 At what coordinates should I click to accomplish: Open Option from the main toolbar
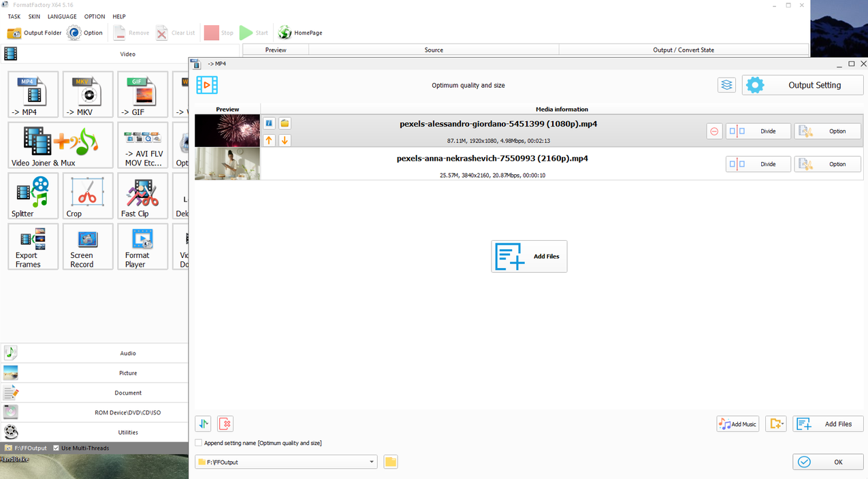click(84, 33)
